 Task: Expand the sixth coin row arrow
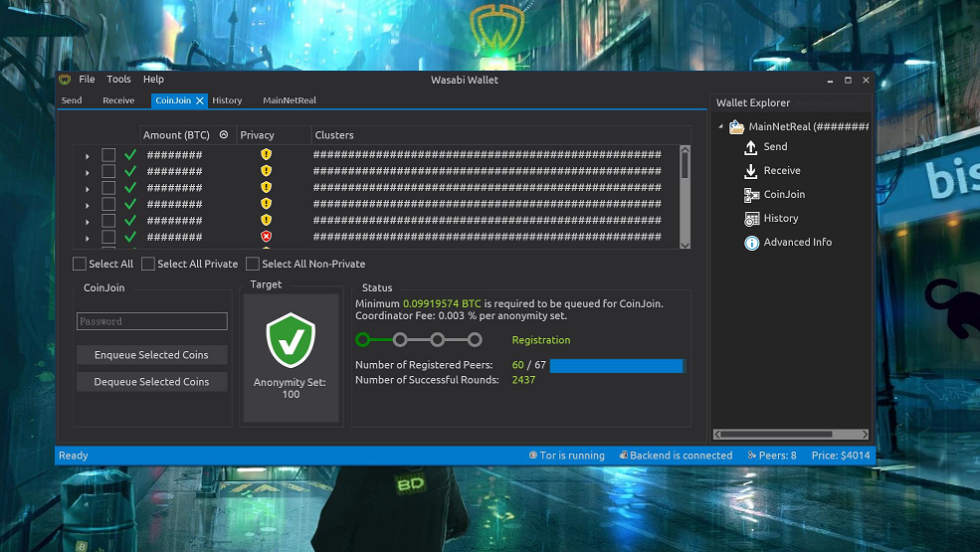click(88, 238)
